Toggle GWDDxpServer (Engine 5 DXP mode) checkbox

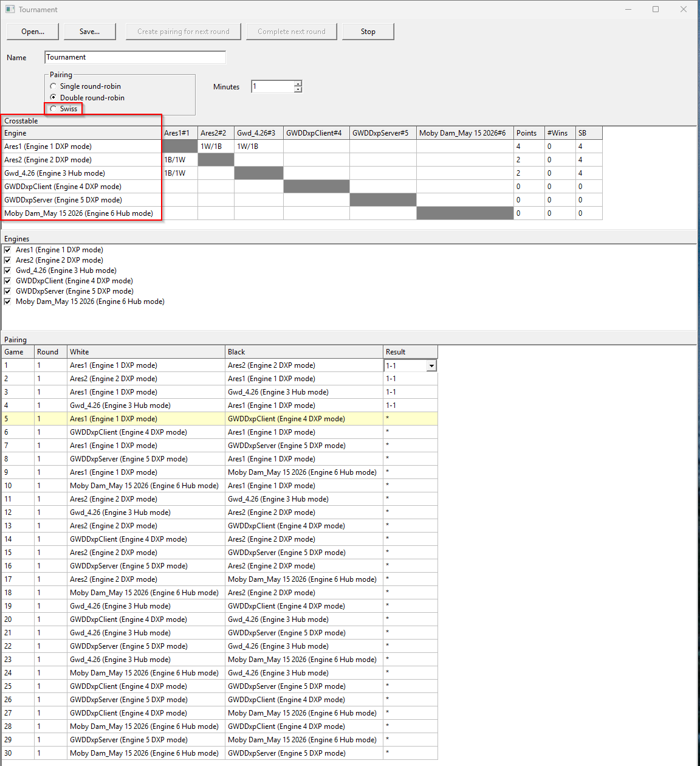coord(7,291)
